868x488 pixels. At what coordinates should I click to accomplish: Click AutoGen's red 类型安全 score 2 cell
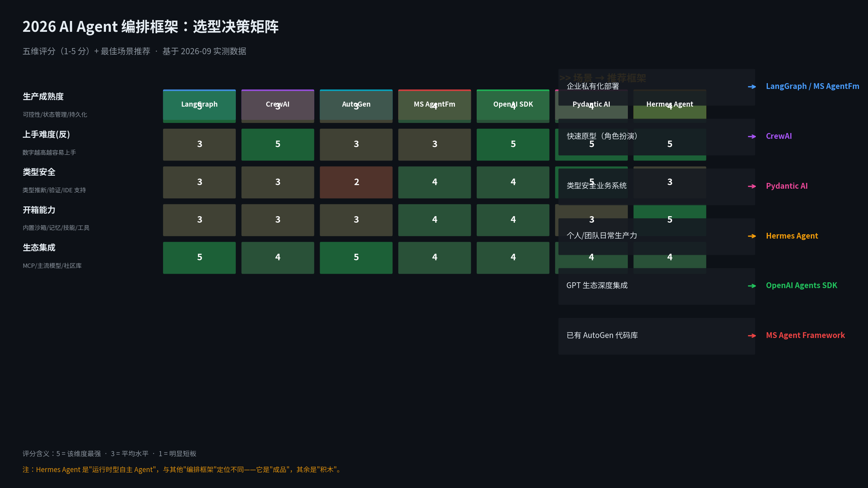(356, 182)
